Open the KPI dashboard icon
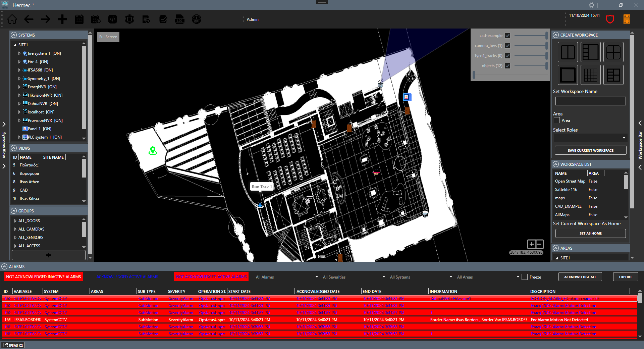The width and height of the screenshot is (644, 349). click(196, 19)
